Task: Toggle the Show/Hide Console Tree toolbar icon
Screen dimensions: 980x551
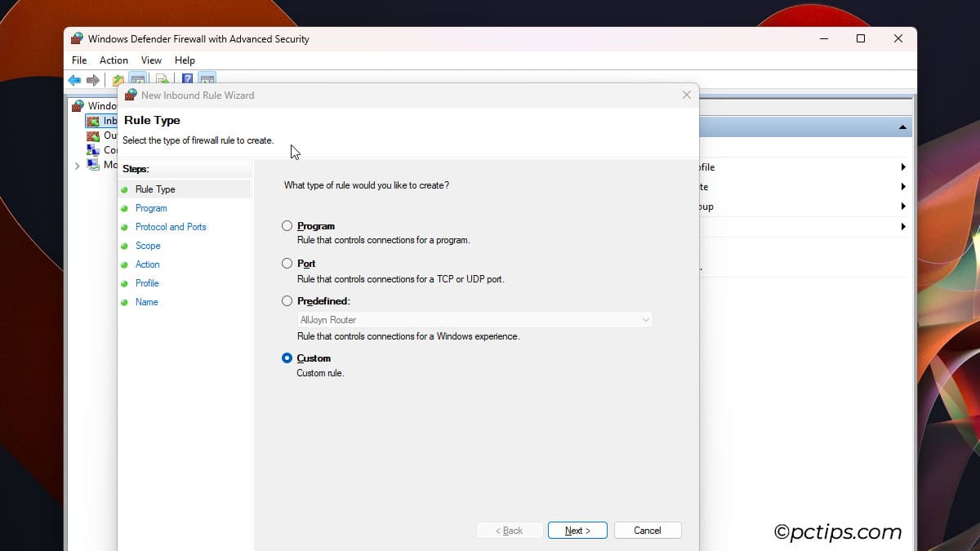Action: point(139,78)
